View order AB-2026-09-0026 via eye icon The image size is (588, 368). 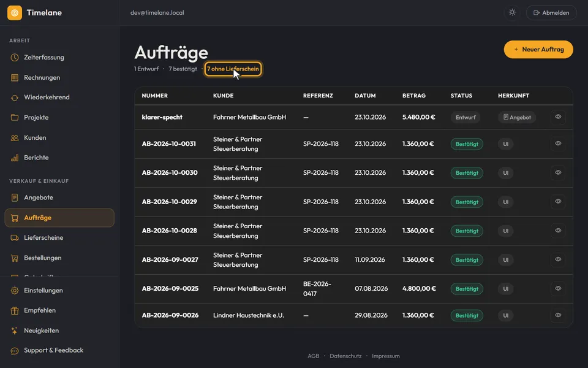(x=558, y=315)
